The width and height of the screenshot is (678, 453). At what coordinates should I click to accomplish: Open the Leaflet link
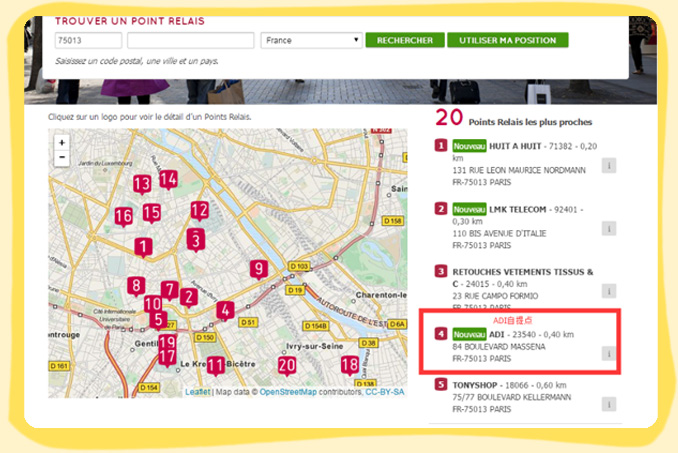point(197,392)
